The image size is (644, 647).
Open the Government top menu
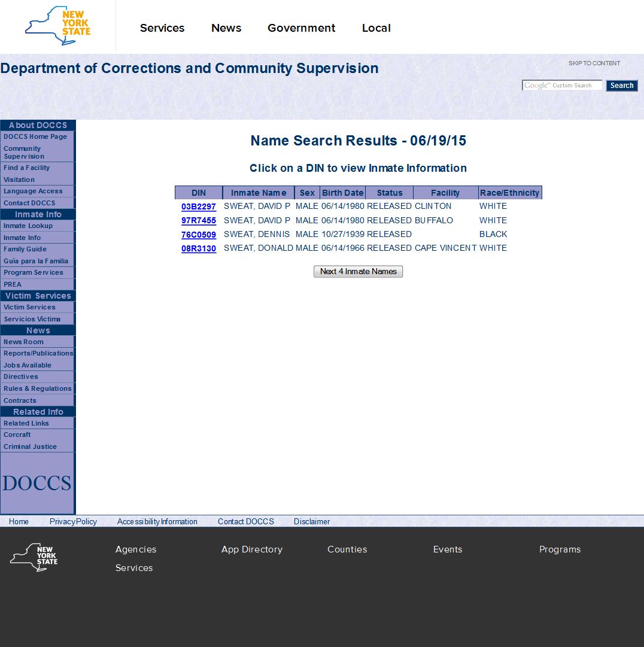click(x=301, y=28)
